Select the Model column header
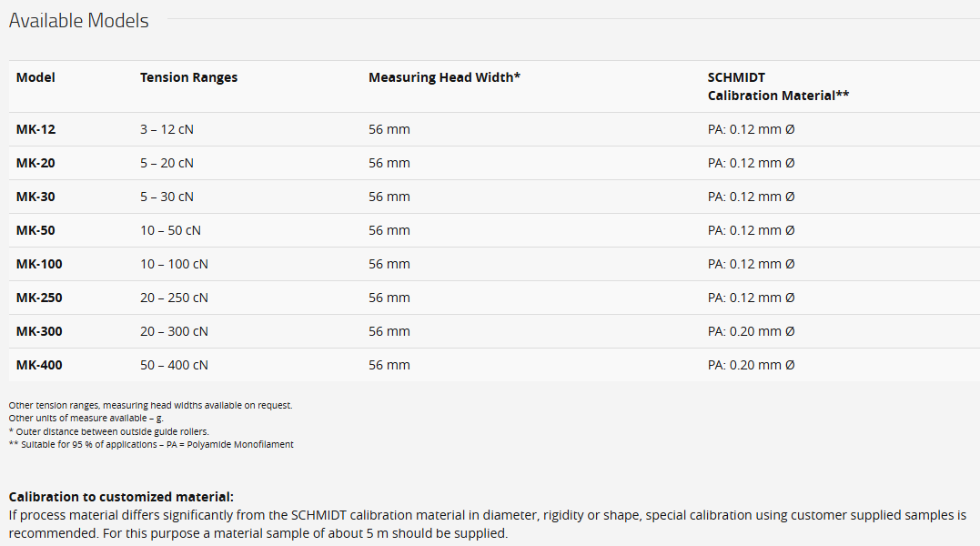This screenshot has height=546, width=980. 35,77
